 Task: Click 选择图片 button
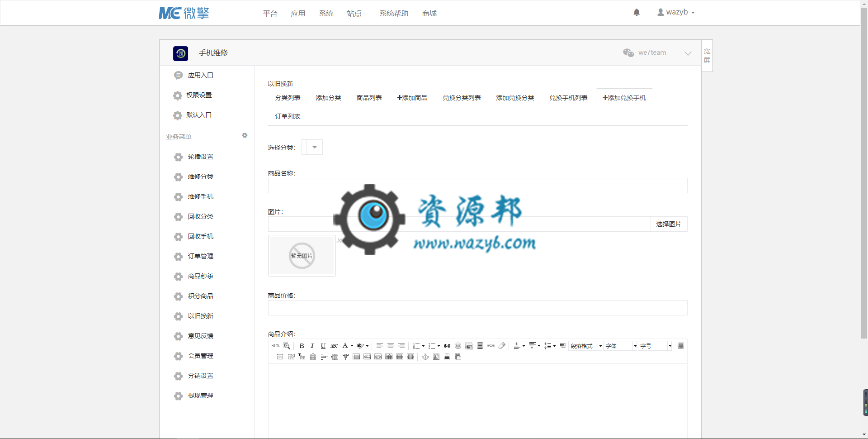(669, 224)
